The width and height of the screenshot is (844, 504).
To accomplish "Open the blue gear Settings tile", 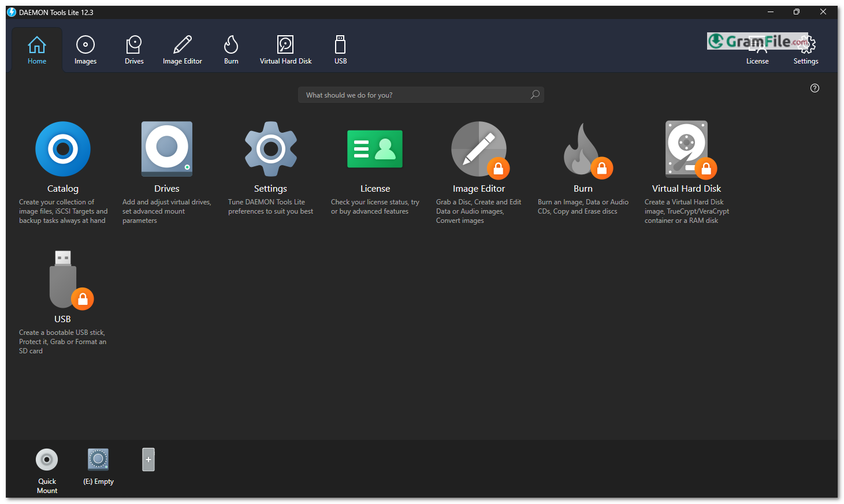I will click(x=270, y=149).
